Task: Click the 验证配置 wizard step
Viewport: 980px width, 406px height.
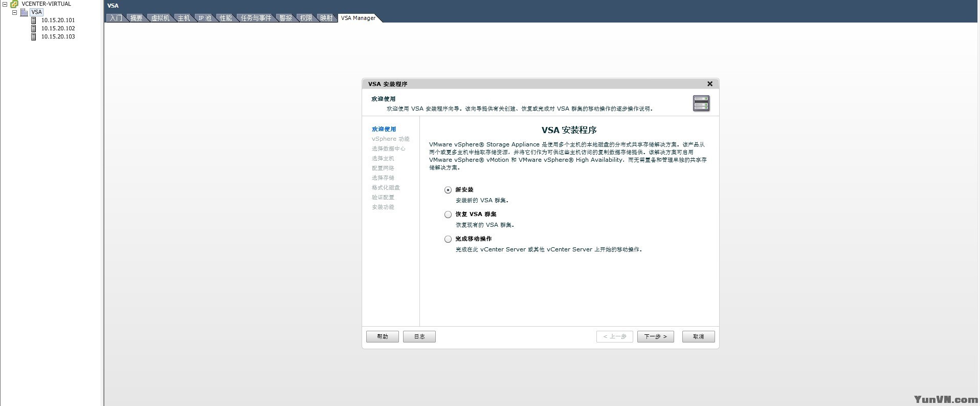Action: pos(383,198)
